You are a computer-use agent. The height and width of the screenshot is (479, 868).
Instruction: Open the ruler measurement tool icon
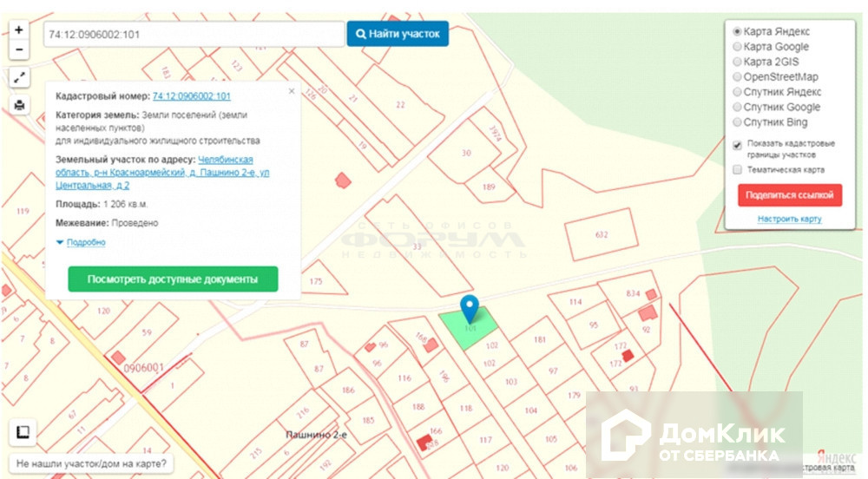point(23,432)
